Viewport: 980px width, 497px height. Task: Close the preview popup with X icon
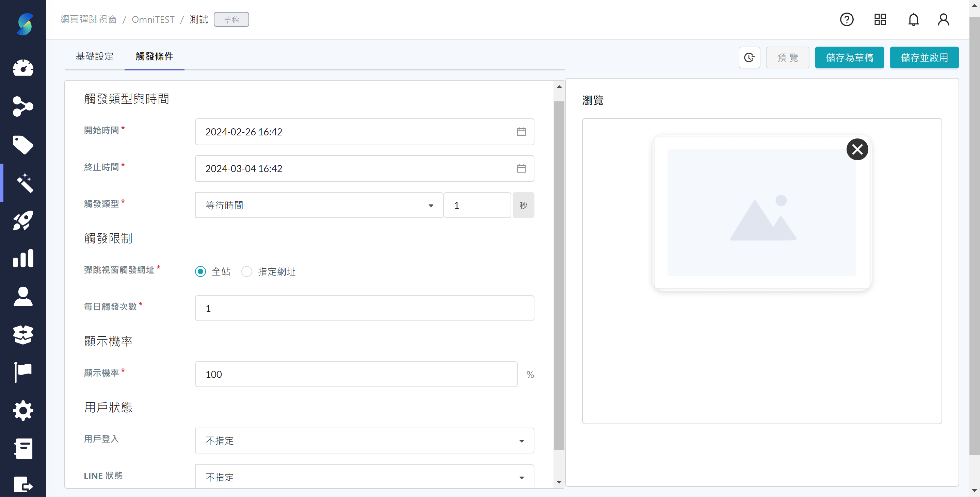click(857, 149)
